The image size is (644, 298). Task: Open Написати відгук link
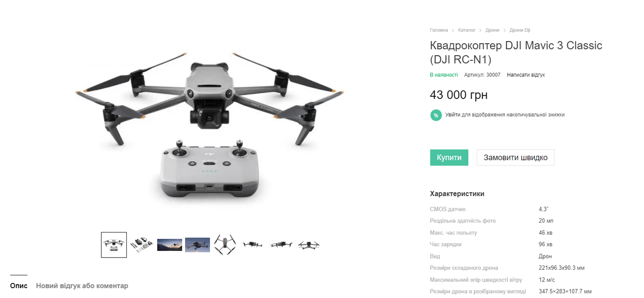click(526, 75)
